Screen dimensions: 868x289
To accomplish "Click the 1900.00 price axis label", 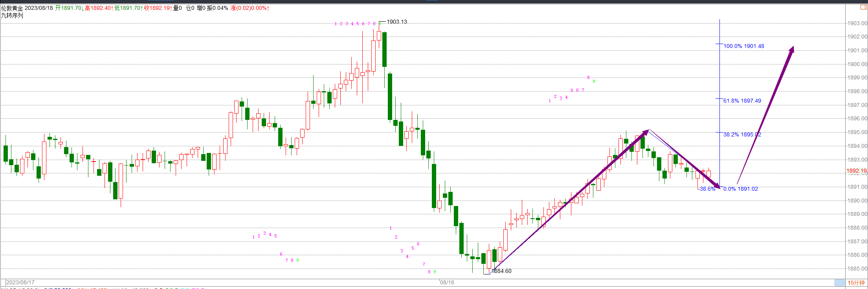I will (x=857, y=64).
